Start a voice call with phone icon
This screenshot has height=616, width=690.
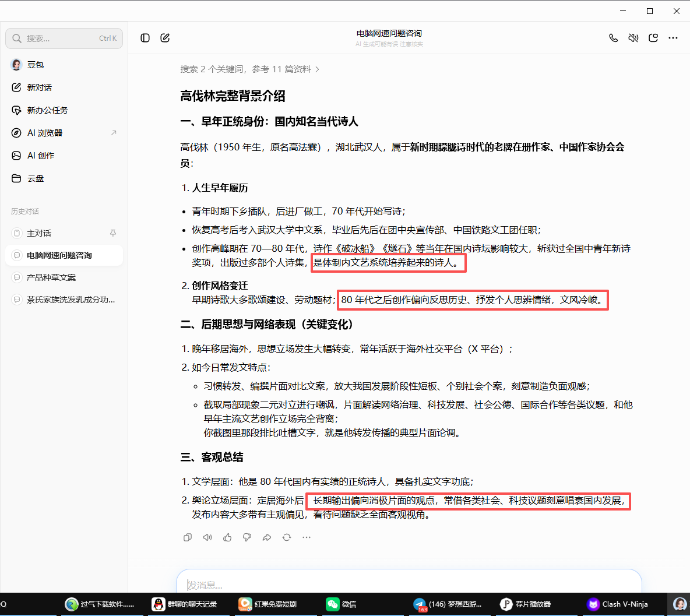point(613,38)
